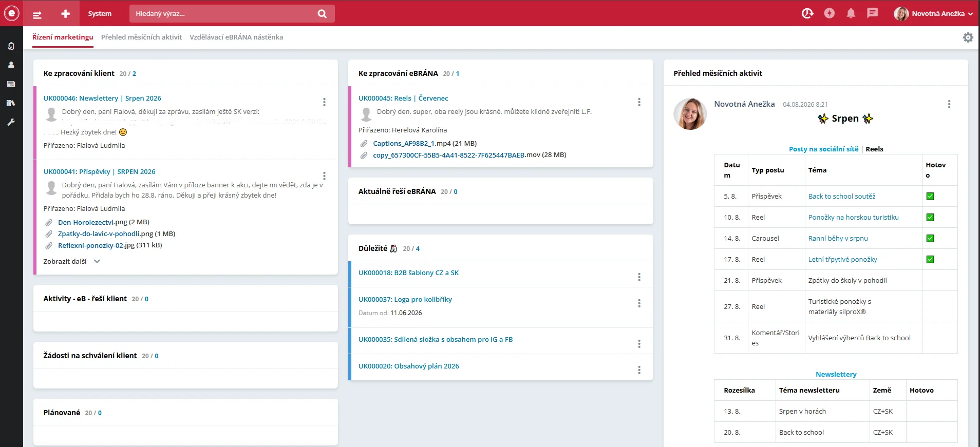This screenshot has height=447, width=980.
Task: Uncheck the Ponožky na horskou turistiku checkbox
Action: click(x=930, y=217)
